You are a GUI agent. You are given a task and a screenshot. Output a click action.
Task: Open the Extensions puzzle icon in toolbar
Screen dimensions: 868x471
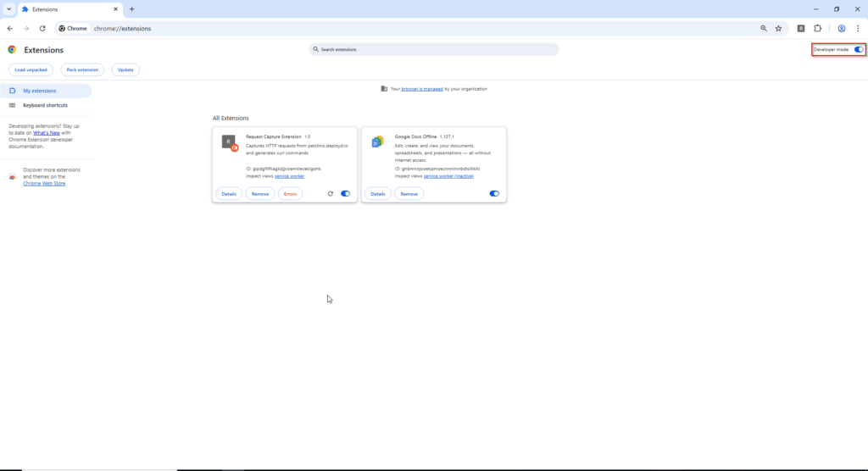pos(818,28)
